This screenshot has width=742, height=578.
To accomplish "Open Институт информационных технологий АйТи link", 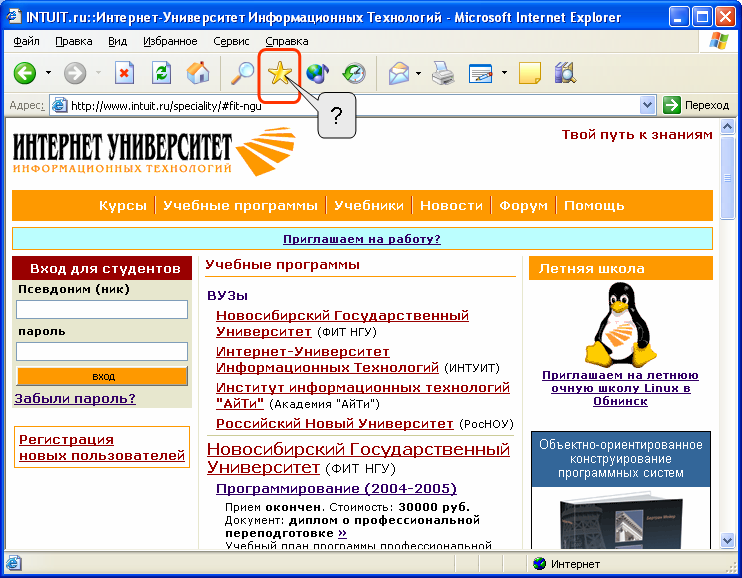I will pyautogui.click(x=362, y=395).
